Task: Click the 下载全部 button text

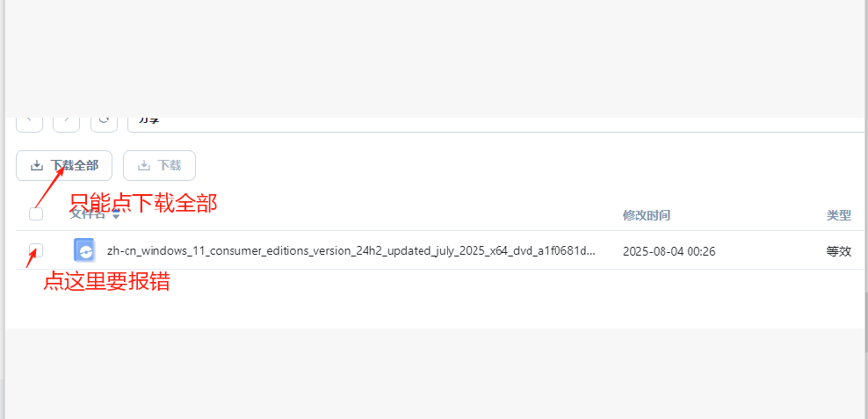Action: (74, 165)
